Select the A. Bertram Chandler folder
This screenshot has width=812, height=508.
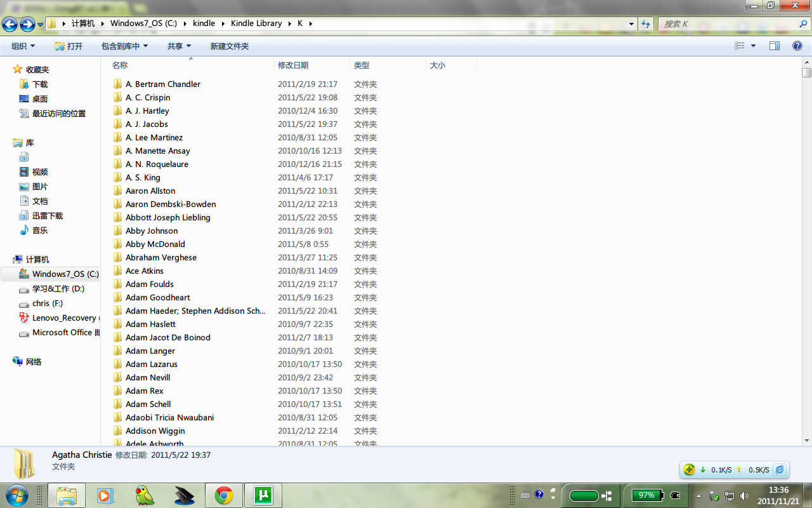point(163,84)
